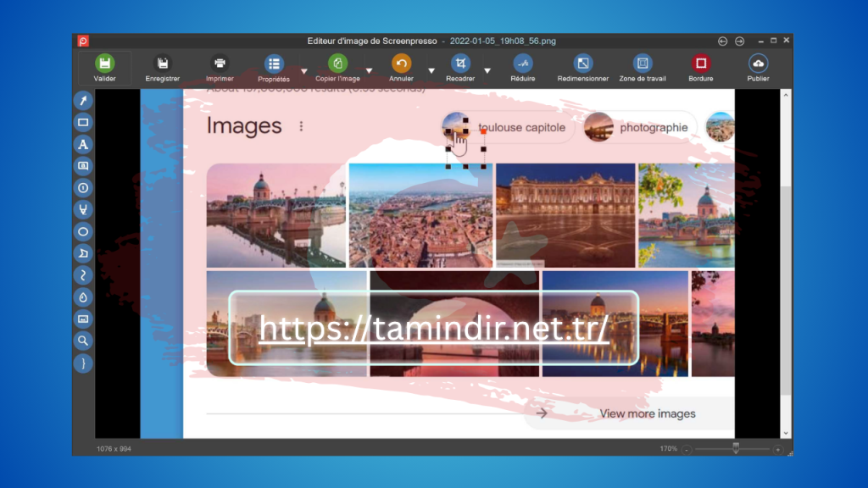The height and width of the screenshot is (488, 868).
Task: Click the vertical scrollbar up arrow
Action: [x=786, y=95]
